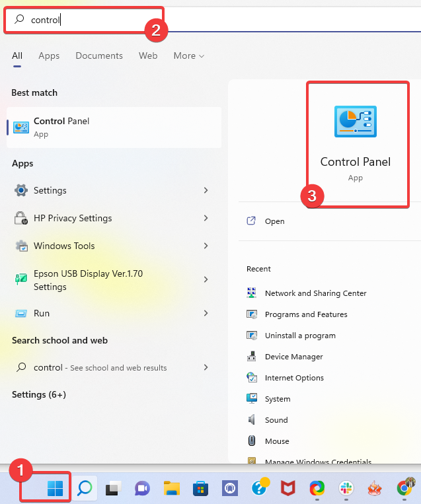Screen dimensions: 421x504
Task: Expand the Settings result chevron
Action: pos(206,190)
